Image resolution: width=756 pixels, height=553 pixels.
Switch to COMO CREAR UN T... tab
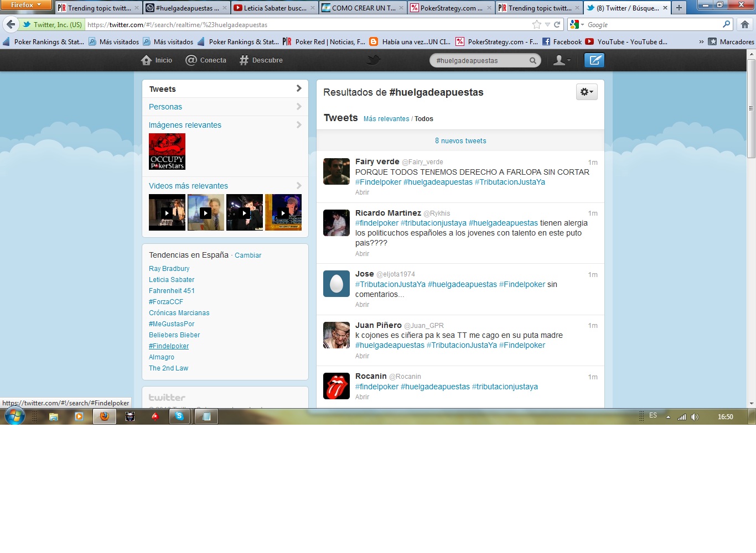[363, 8]
